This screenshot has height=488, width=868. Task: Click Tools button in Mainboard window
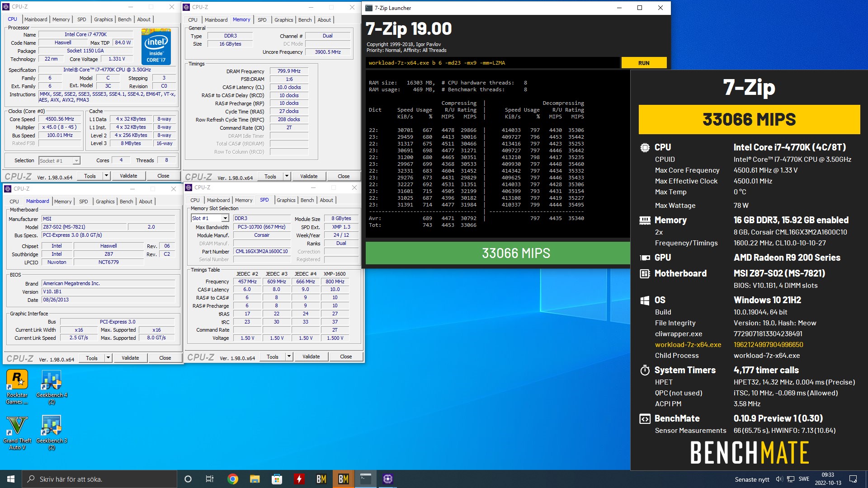click(92, 358)
